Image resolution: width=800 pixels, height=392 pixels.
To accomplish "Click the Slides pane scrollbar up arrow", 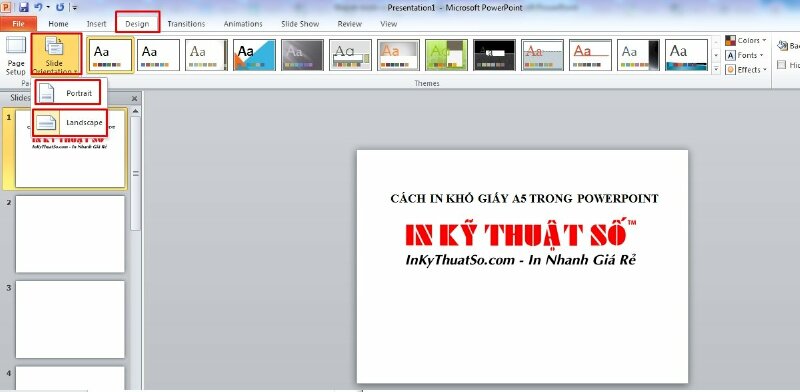I will click(135, 111).
